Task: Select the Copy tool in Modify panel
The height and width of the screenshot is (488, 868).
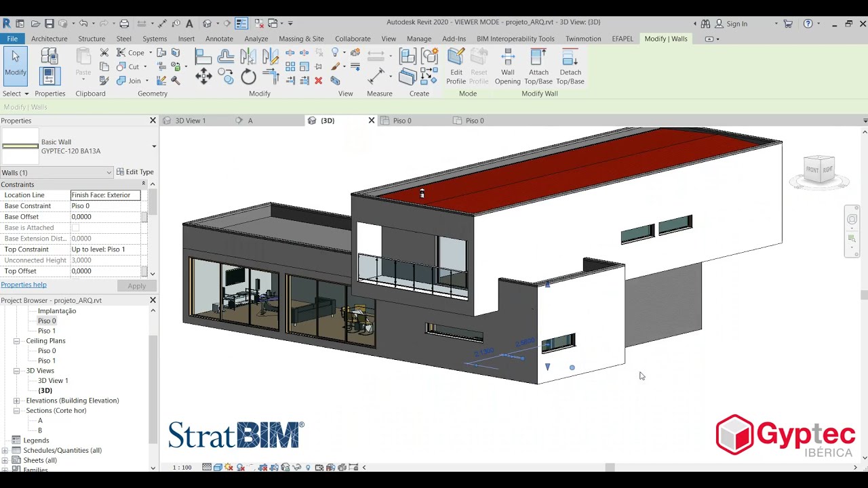Action: click(226, 76)
